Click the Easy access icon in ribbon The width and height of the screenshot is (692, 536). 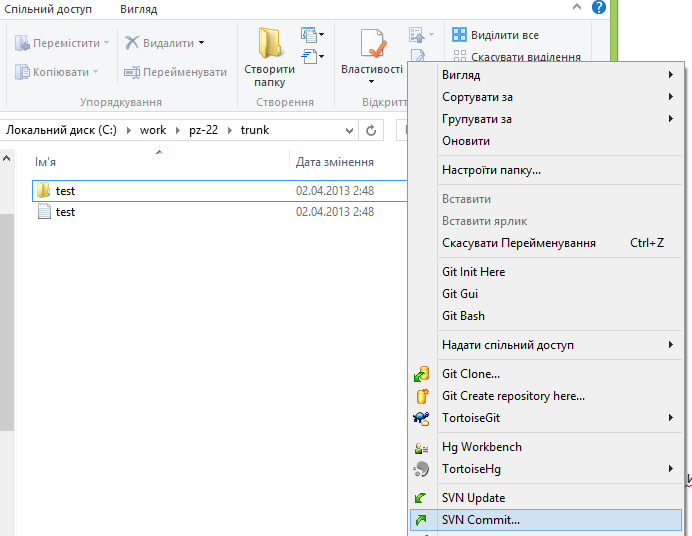coord(309,56)
